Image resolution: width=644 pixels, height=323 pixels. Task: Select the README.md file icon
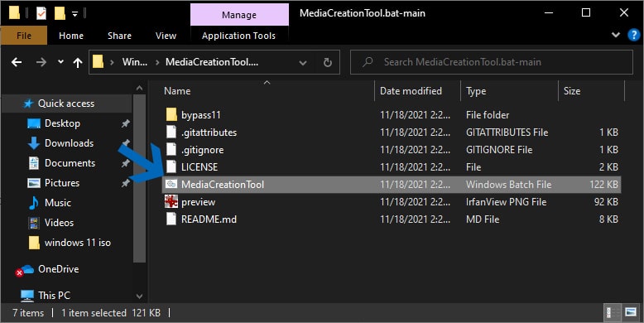click(171, 219)
